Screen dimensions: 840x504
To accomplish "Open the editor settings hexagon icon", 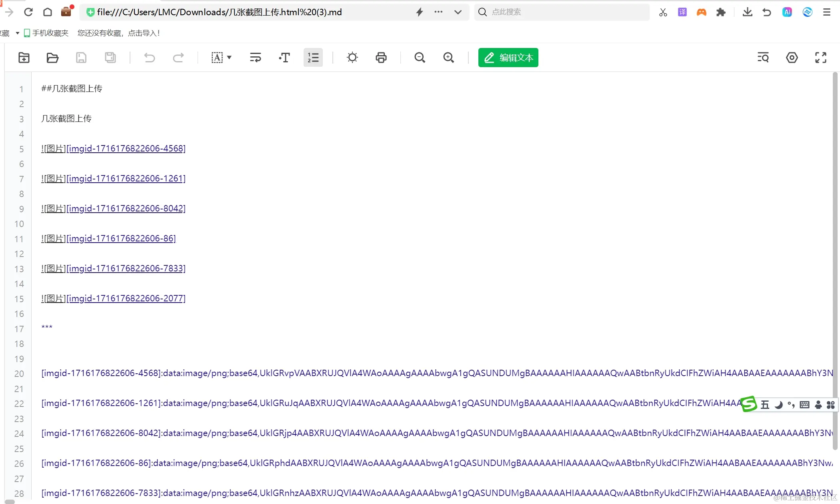I will tap(792, 58).
